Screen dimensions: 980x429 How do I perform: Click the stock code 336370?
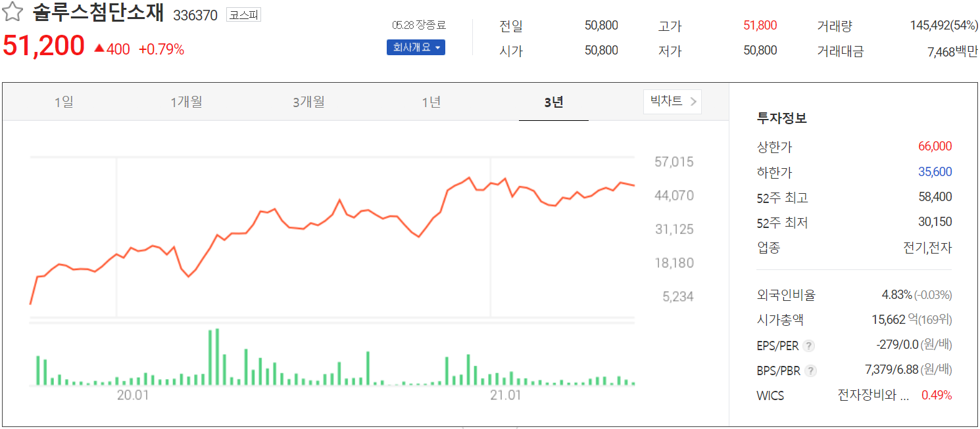pyautogui.click(x=195, y=15)
